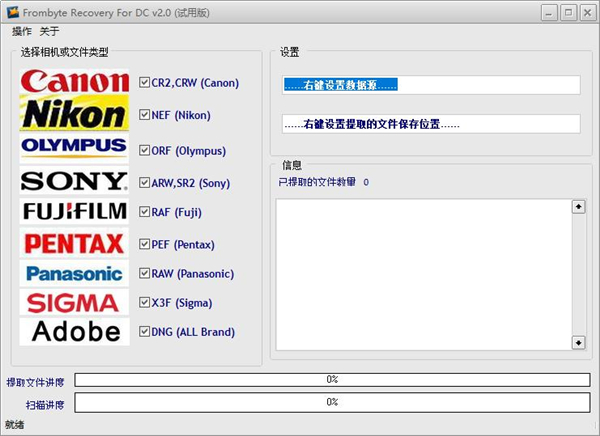The height and width of the screenshot is (436, 600).
Task: Uncheck the DNG (ALL Brand) option
Action: (x=145, y=331)
